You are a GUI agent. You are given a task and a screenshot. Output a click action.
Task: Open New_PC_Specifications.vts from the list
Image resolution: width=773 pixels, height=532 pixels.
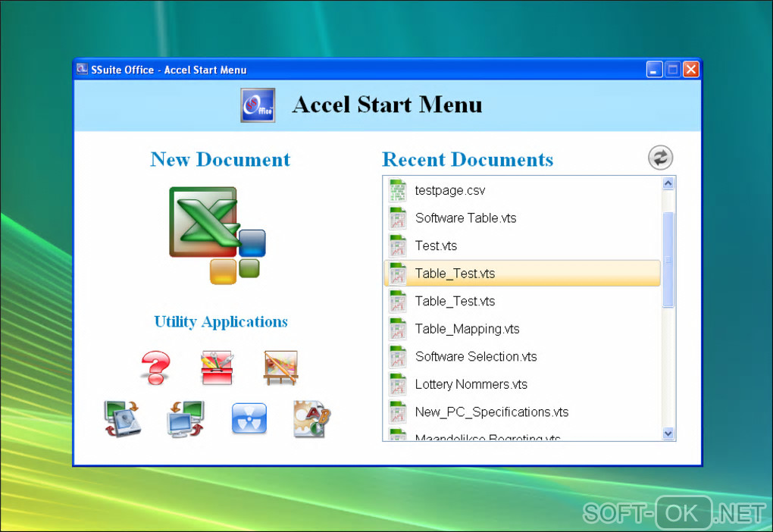(521, 412)
